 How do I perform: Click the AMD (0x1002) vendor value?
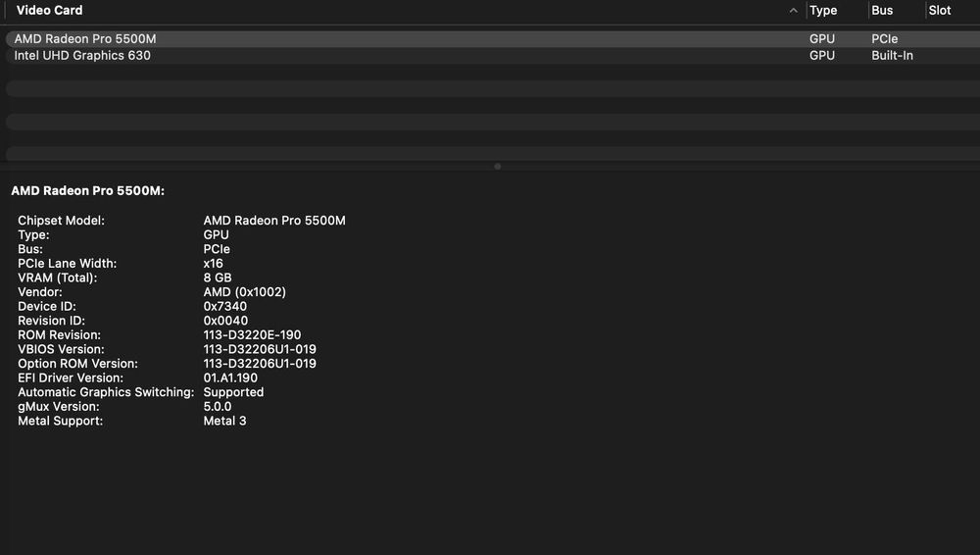[x=244, y=292]
